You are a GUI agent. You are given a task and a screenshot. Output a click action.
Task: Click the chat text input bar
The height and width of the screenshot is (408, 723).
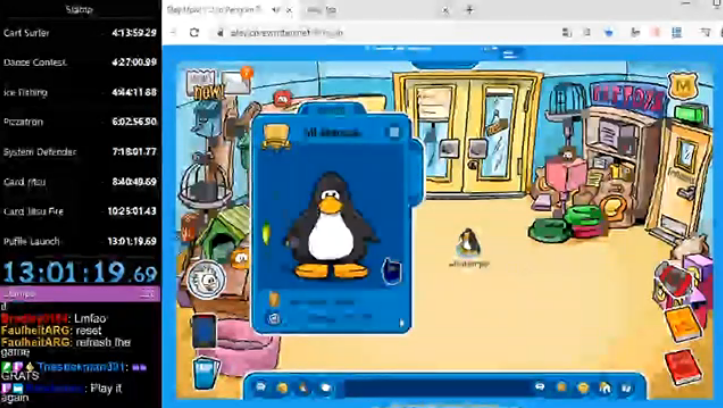click(437, 387)
